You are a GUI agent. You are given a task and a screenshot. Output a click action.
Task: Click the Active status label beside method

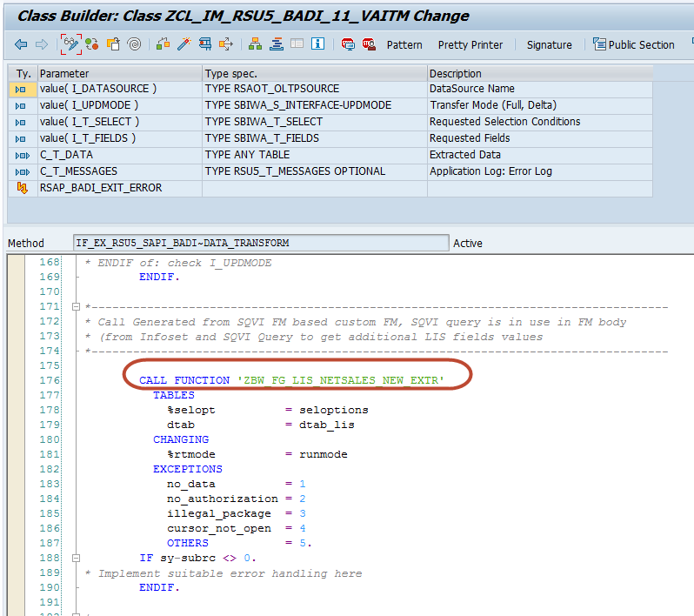point(467,243)
